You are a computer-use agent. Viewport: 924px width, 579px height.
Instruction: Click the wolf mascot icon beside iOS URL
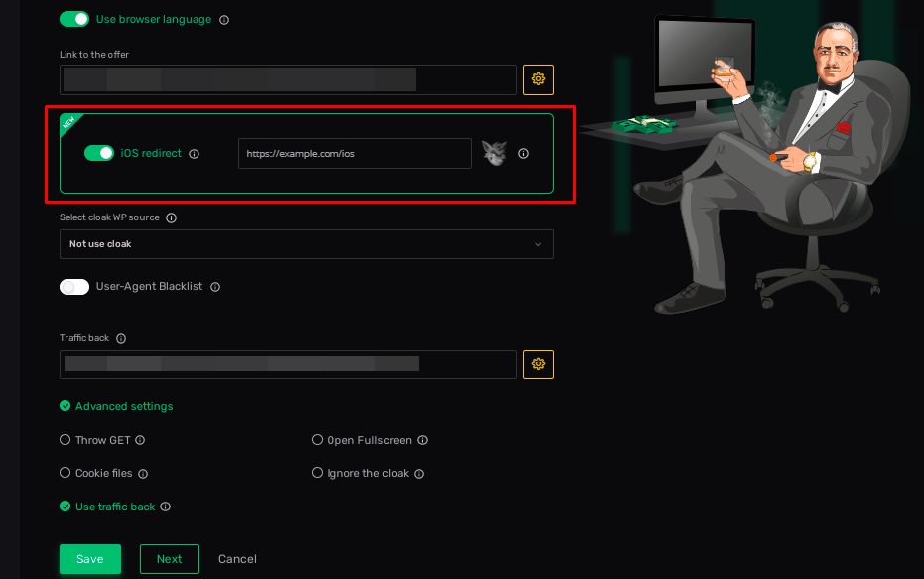point(494,153)
